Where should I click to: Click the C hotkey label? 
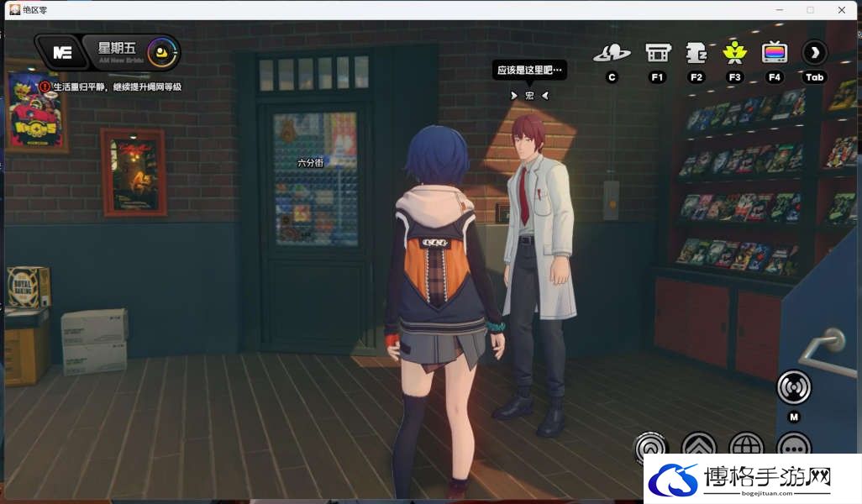coord(612,77)
